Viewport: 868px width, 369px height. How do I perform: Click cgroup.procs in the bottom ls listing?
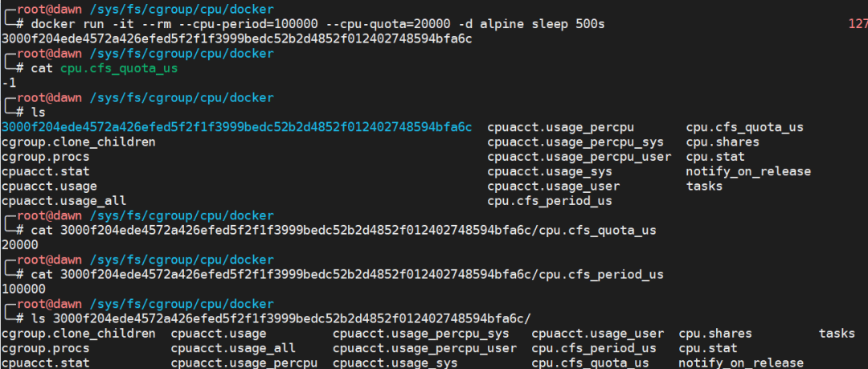tap(45, 349)
